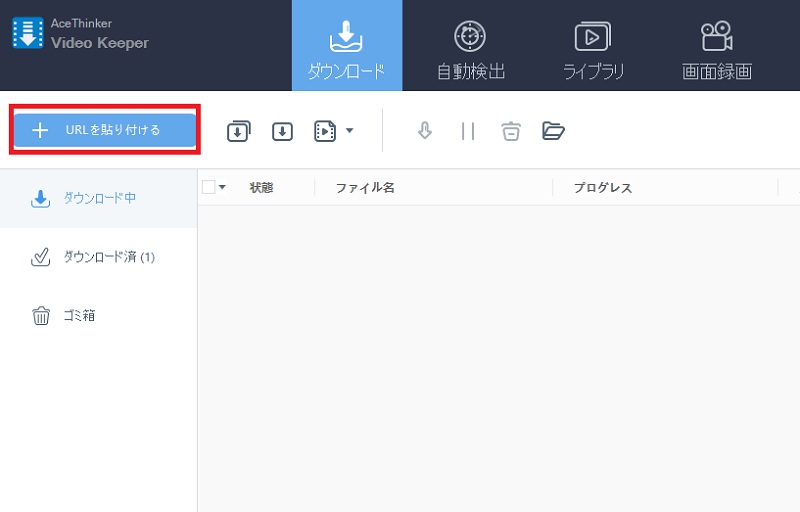Click the プログレス column header

point(603,188)
